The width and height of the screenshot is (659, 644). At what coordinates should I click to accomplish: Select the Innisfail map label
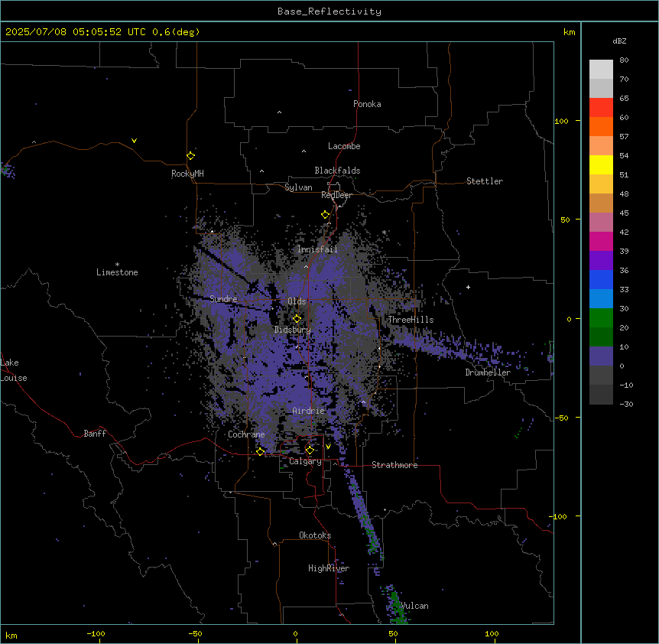(317, 249)
